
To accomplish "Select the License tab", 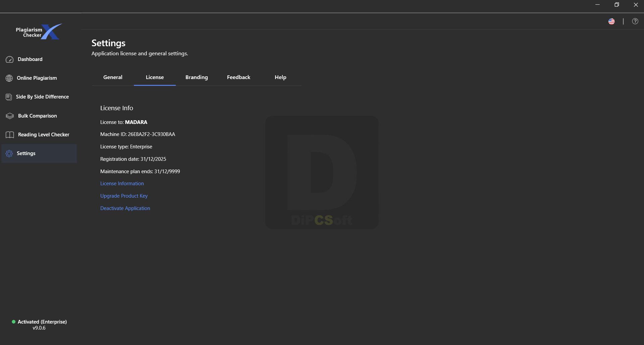I will (x=155, y=77).
